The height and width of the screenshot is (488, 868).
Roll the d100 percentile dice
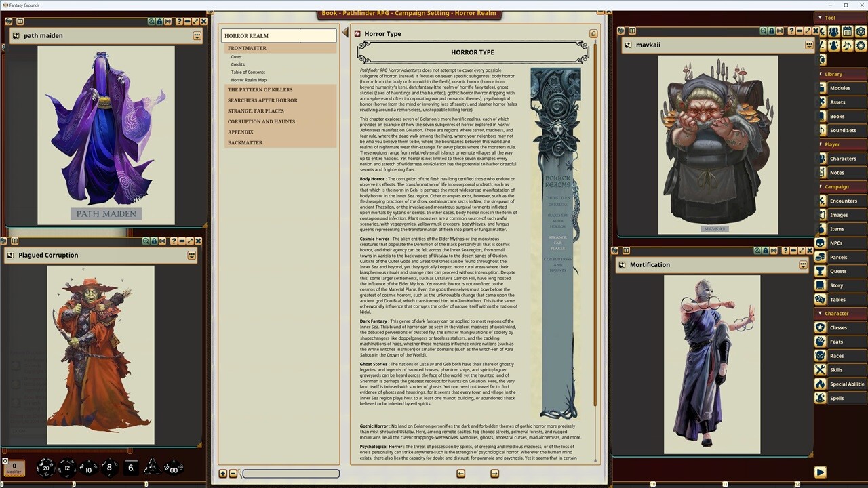(x=173, y=468)
